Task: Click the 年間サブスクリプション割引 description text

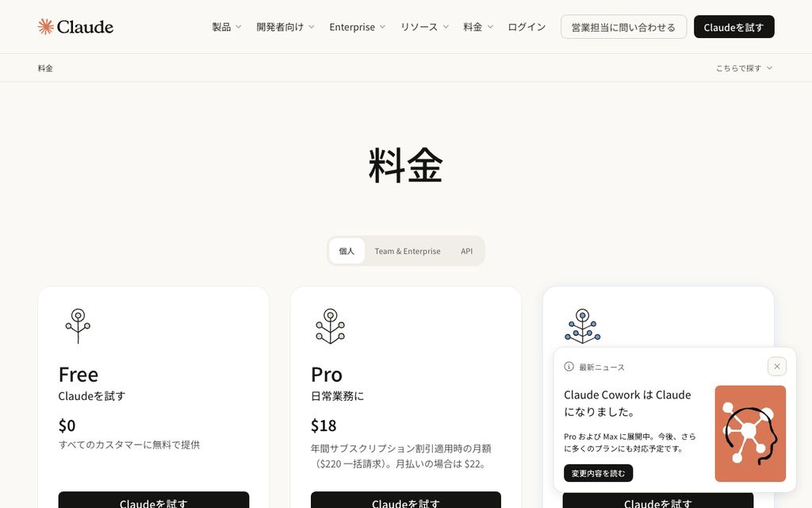Action: 400,456
